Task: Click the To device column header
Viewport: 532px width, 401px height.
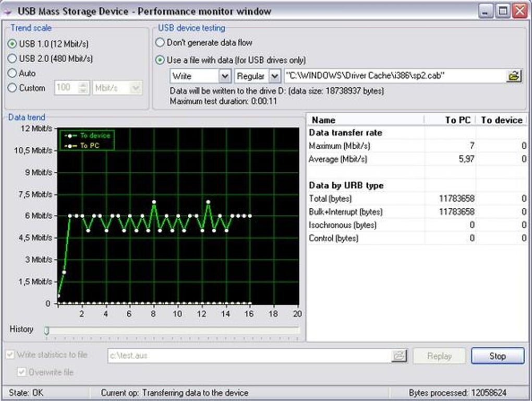Action: (x=501, y=120)
